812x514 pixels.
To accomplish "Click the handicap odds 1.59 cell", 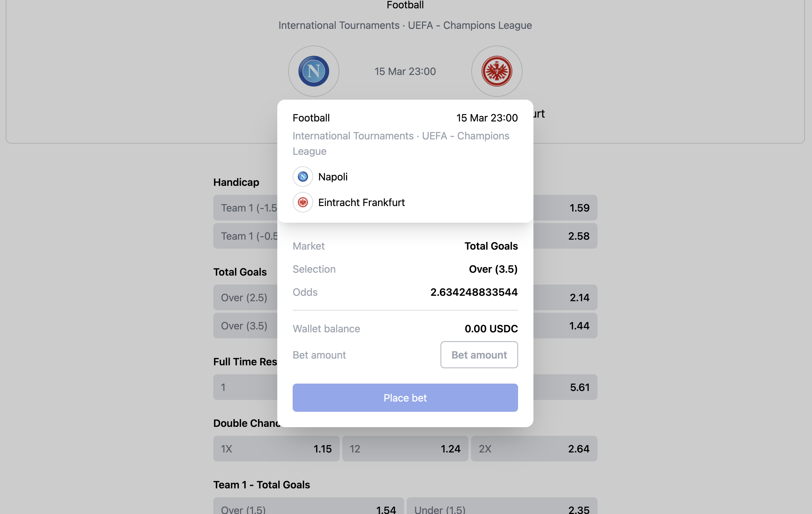I will (565, 208).
